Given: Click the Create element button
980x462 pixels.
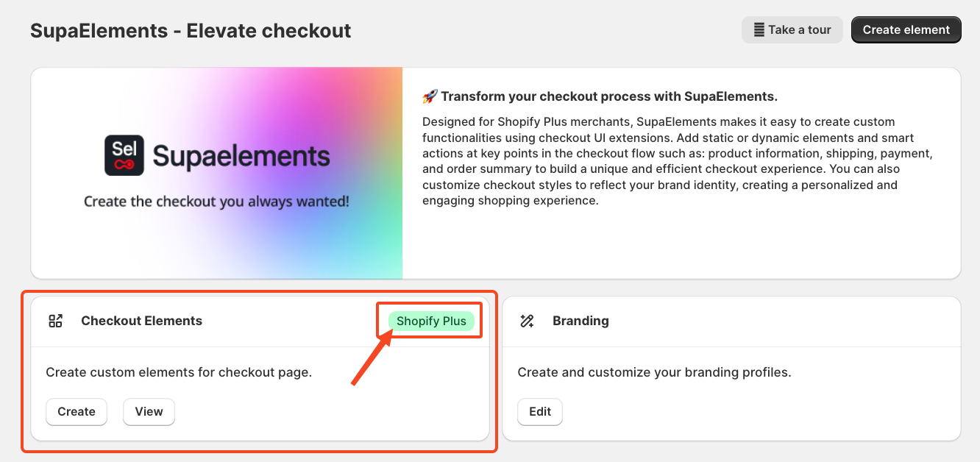Looking at the screenshot, I should (x=906, y=30).
